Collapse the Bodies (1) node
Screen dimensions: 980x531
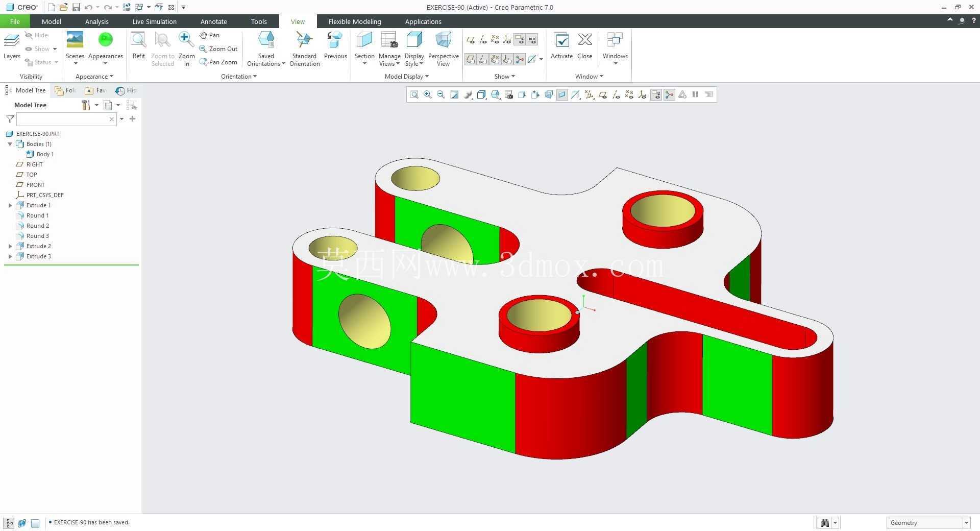(10, 144)
